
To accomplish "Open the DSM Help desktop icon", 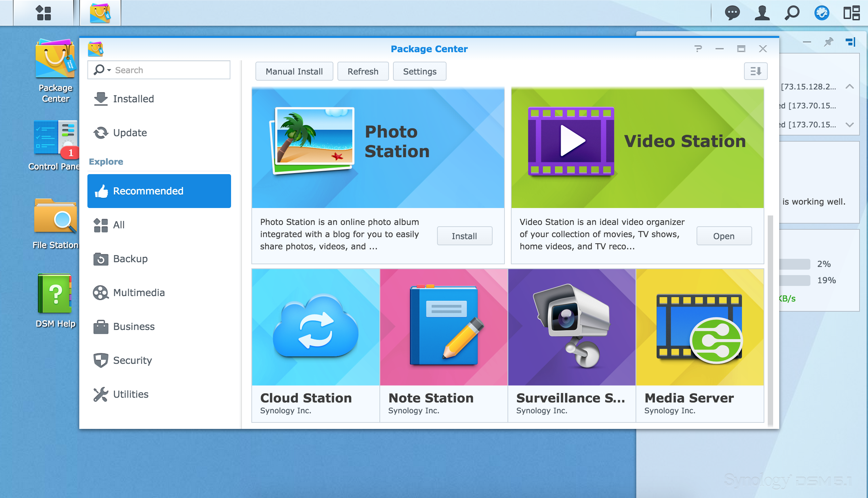I will [56, 300].
